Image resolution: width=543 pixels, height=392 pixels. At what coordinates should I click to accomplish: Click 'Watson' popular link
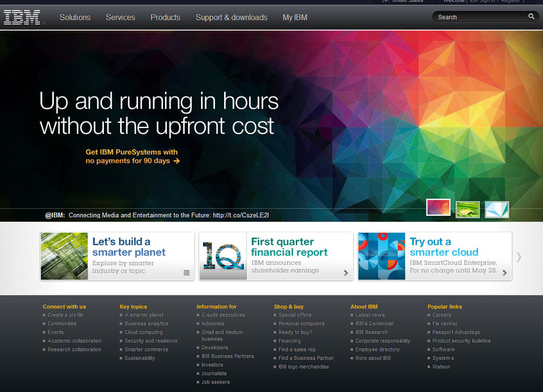point(441,367)
